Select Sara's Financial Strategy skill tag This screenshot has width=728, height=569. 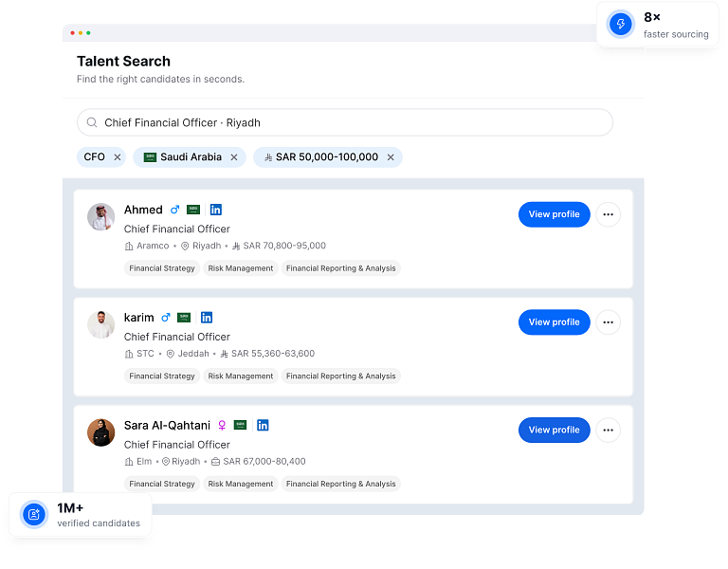click(x=162, y=484)
